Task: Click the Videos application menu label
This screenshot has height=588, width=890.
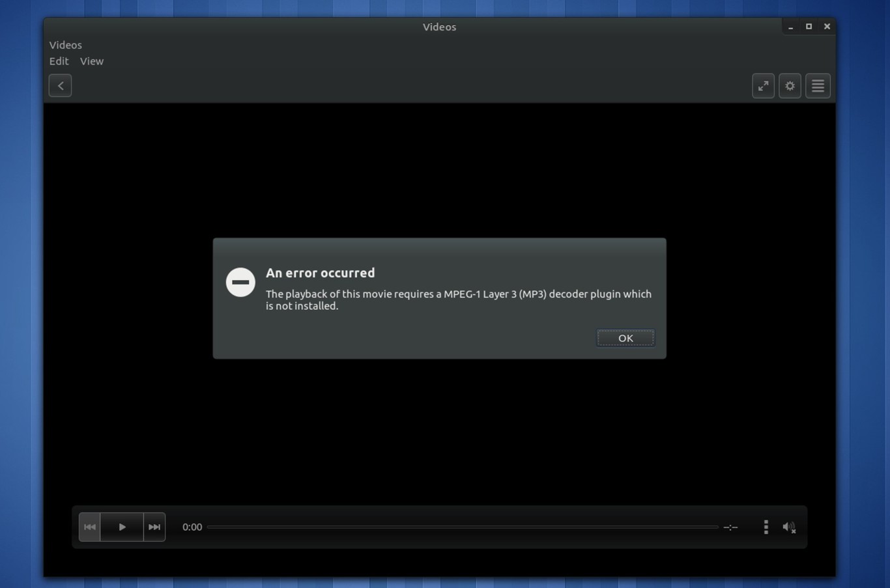Action: [x=66, y=45]
